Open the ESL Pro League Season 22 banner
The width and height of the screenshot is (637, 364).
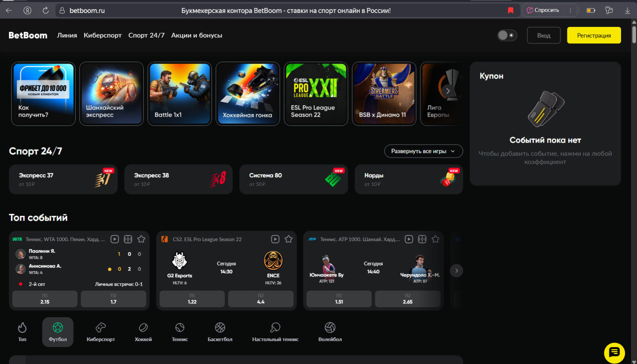[x=316, y=93]
